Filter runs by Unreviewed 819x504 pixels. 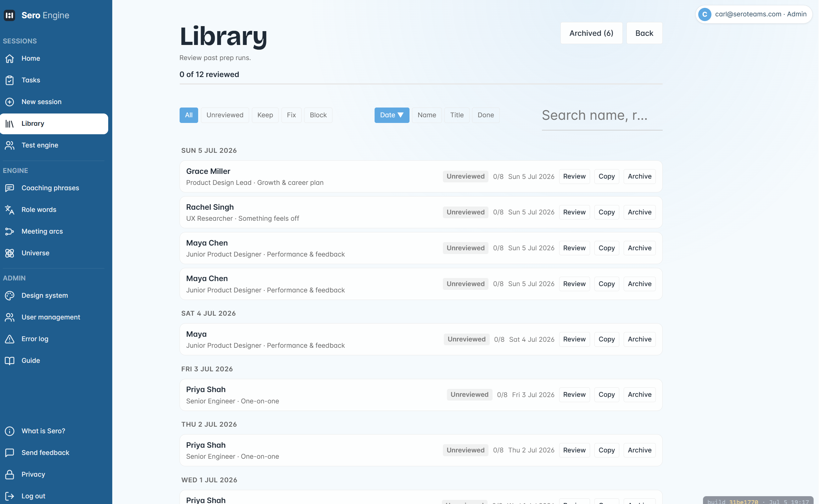(225, 115)
